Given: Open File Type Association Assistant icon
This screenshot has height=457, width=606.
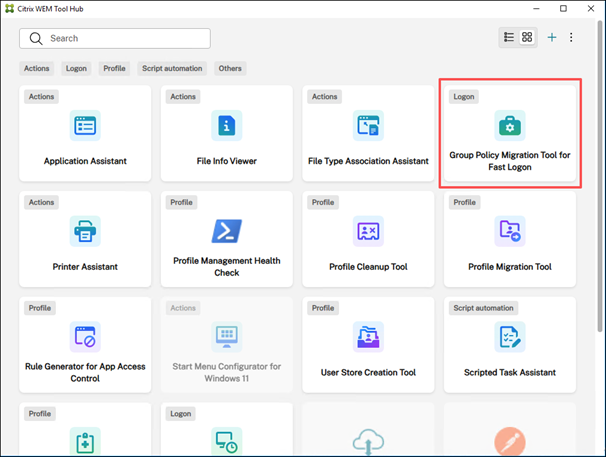Looking at the screenshot, I should click(x=368, y=126).
